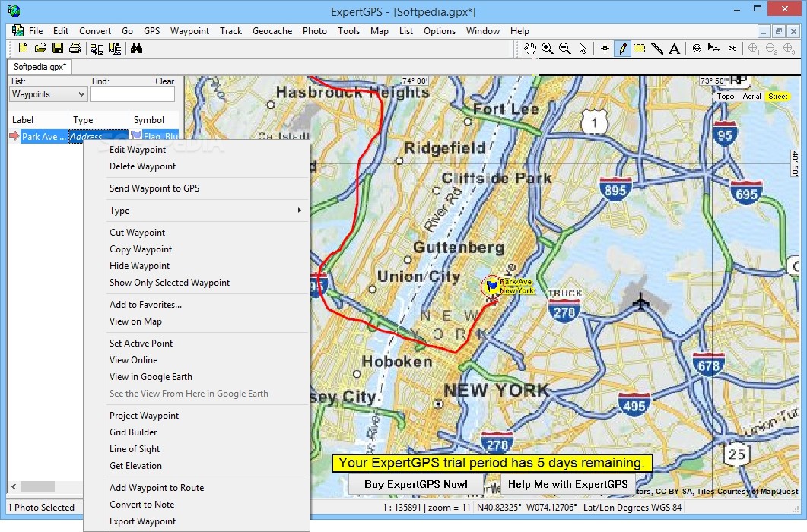807x532 pixels.
Task: Clear the Find box with Clear
Action: pos(165,81)
